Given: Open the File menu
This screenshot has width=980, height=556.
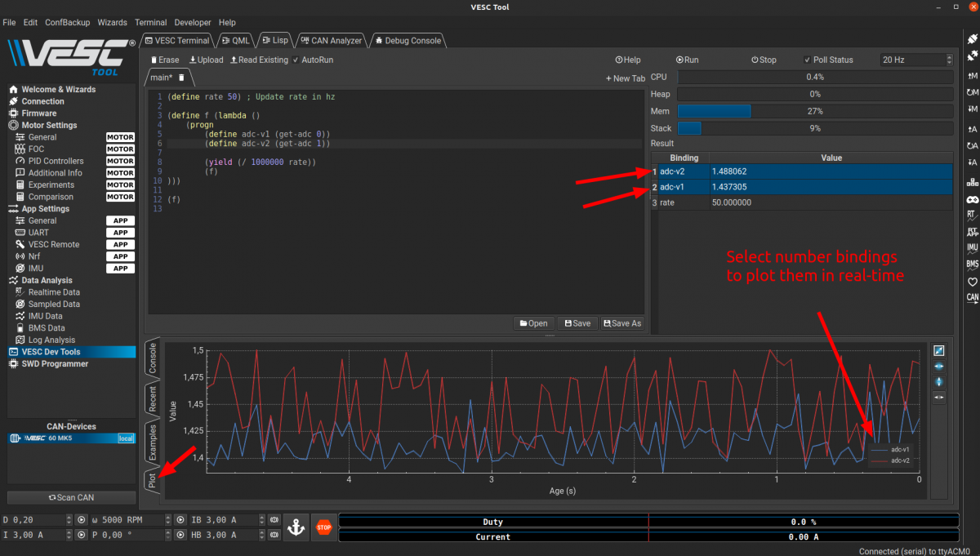Looking at the screenshot, I should 9,23.
